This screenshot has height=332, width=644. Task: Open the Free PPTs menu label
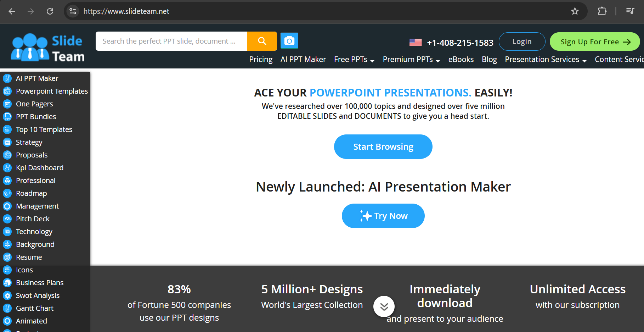pyautogui.click(x=351, y=60)
